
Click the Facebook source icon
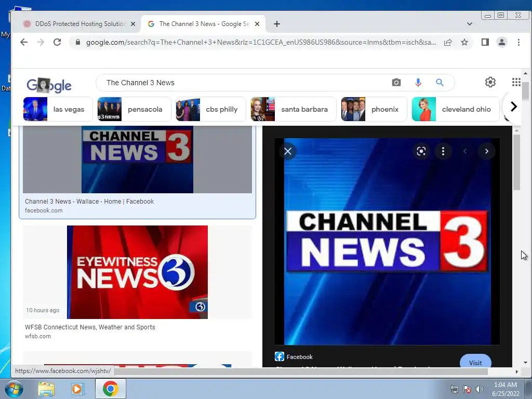pos(279,356)
